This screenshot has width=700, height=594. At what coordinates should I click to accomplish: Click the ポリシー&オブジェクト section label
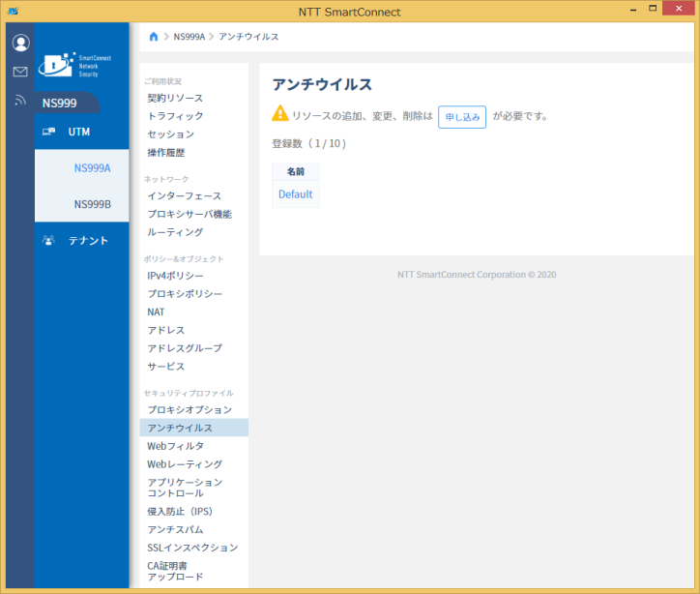point(184,259)
